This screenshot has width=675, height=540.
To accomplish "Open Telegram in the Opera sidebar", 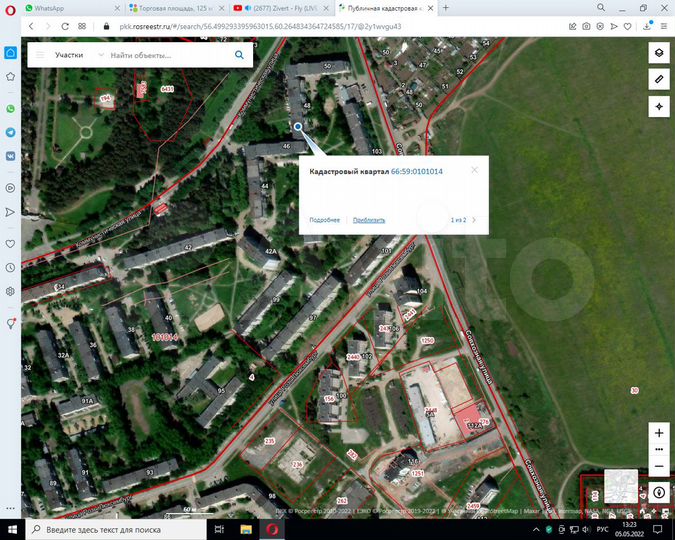I will [10, 132].
